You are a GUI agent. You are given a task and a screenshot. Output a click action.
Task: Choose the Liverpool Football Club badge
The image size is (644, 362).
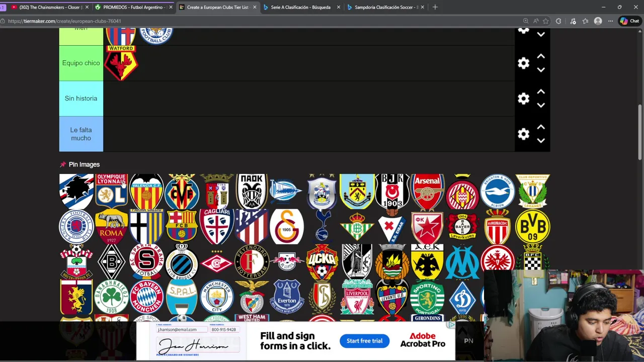[x=357, y=297]
